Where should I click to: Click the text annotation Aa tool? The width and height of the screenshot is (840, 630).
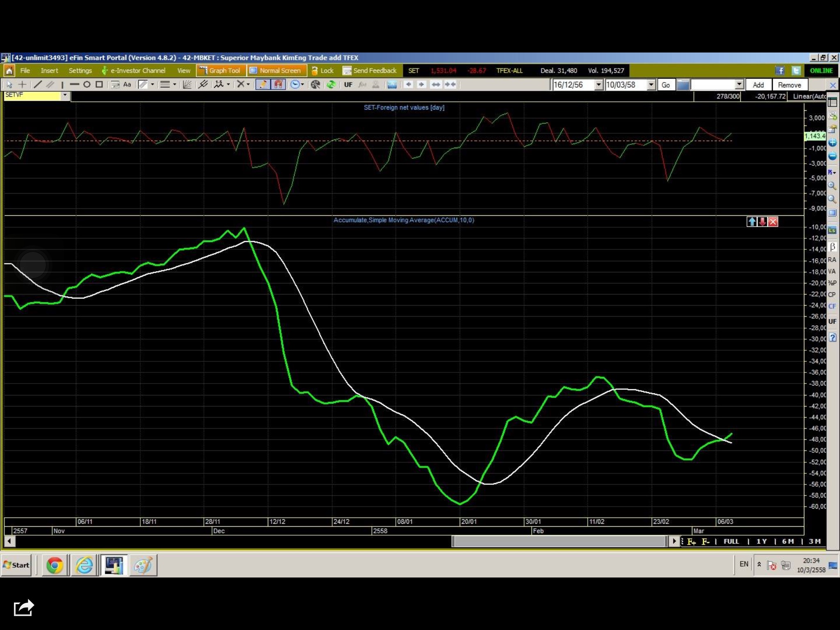pos(127,84)
